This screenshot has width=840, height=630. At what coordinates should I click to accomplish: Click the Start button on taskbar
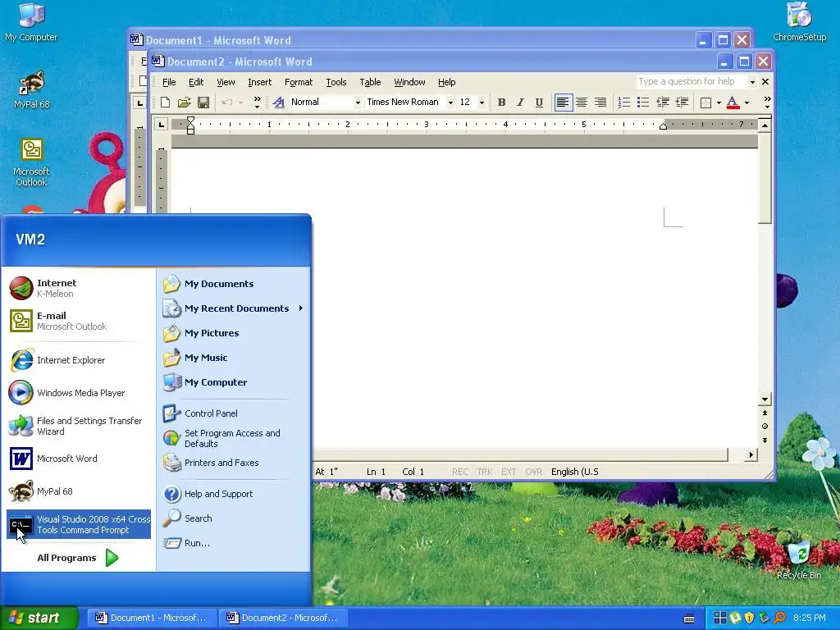39,618
